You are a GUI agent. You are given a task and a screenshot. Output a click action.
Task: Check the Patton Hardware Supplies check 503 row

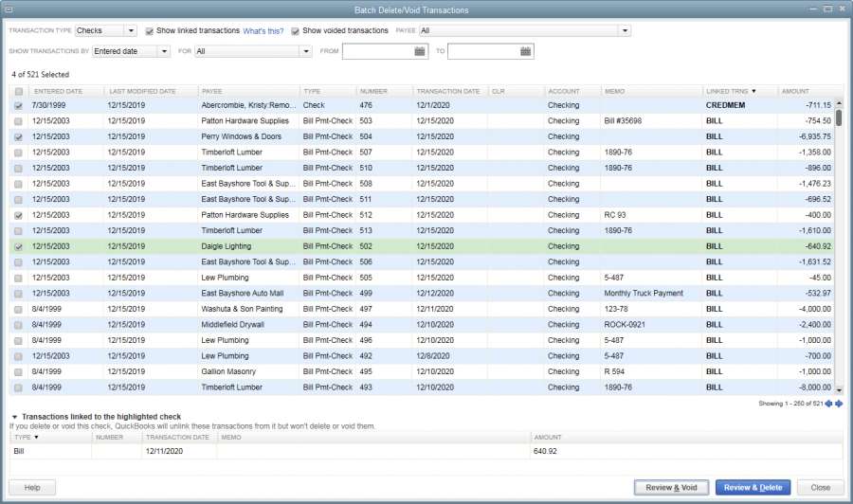(x=18, y=121)
